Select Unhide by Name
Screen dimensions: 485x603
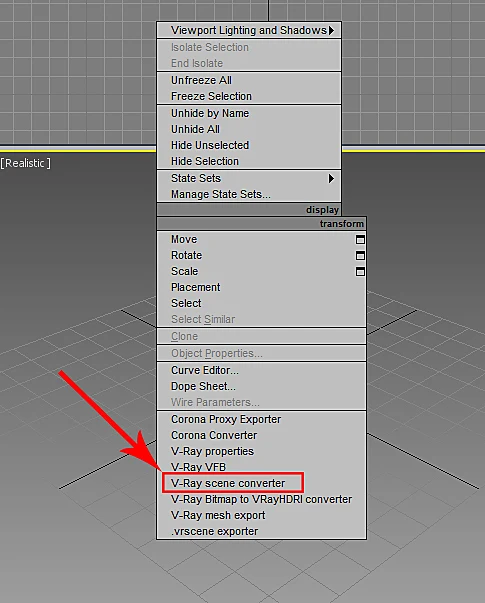pos(210,113)
